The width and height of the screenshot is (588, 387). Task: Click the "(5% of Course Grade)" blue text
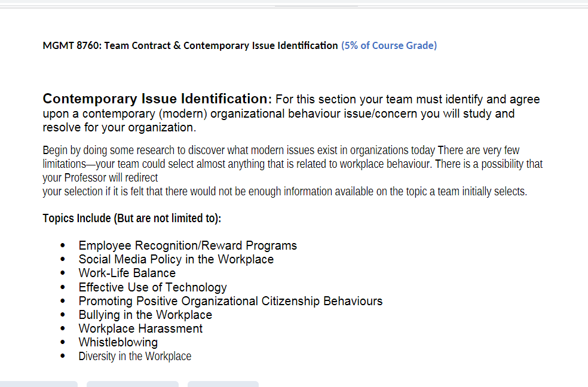pyautogui.click(x=388, y=45)
